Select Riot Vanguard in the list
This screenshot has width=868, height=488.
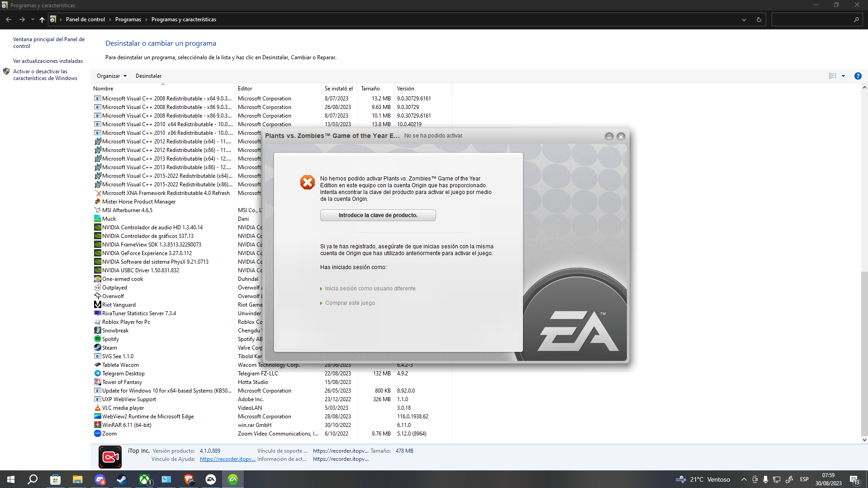coord(119,305)
